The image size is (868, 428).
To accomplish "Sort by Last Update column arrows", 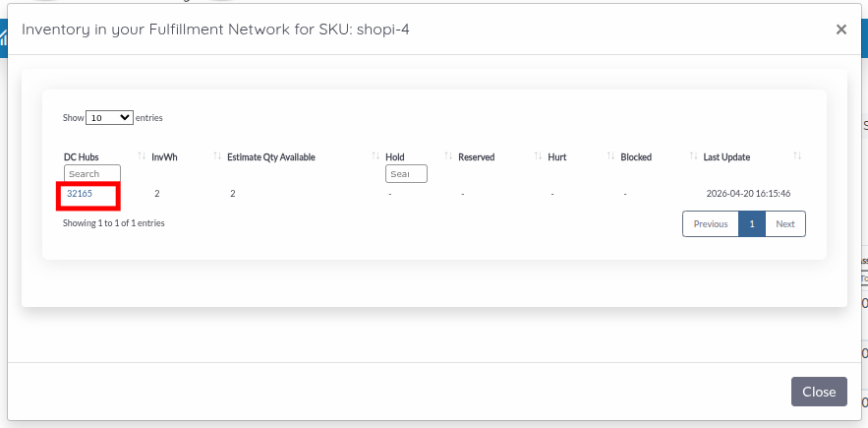I will [797, 156].
